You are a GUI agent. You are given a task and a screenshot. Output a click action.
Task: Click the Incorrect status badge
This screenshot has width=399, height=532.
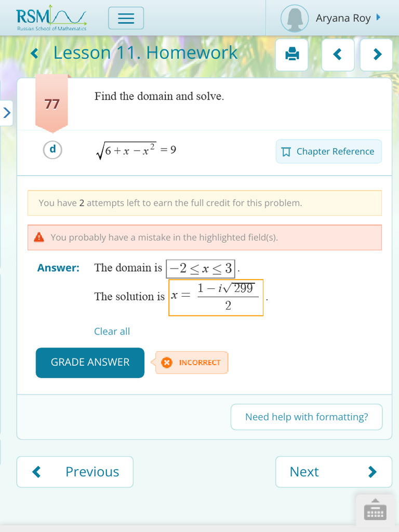coord(192,363)
